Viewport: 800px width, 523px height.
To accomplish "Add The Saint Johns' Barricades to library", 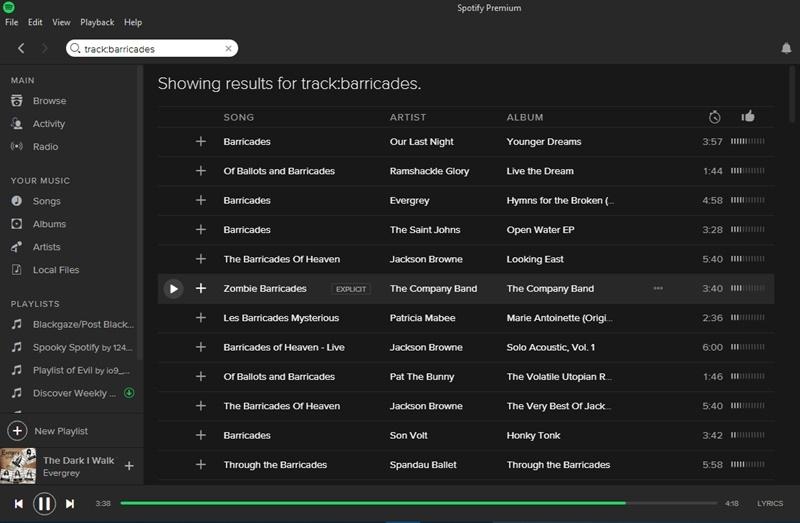I will click(x=201, y=230).
